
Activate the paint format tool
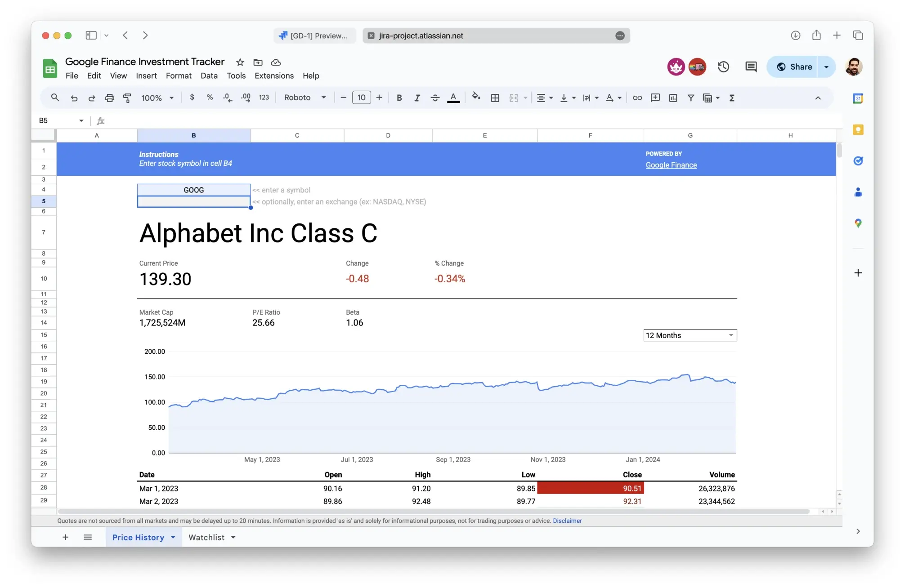(x=127, y=98)
